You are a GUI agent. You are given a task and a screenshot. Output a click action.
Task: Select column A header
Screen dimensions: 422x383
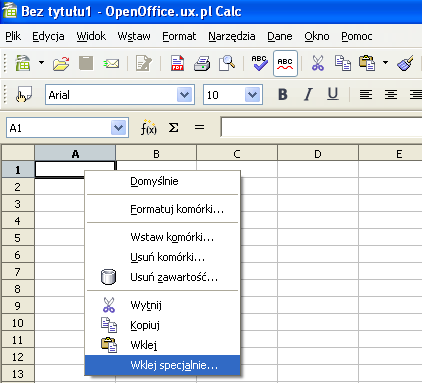pyautogui.click(x=75, y=154)
